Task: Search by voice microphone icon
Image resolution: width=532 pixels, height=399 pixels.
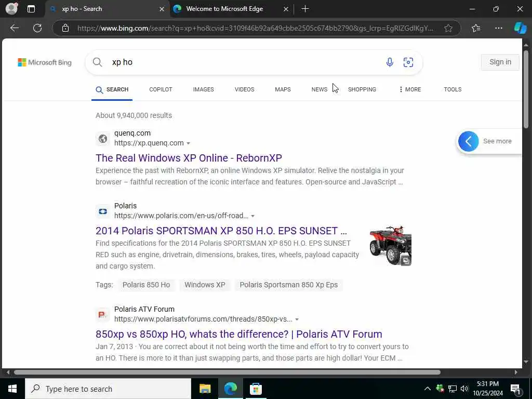Action: coord(390,62)
